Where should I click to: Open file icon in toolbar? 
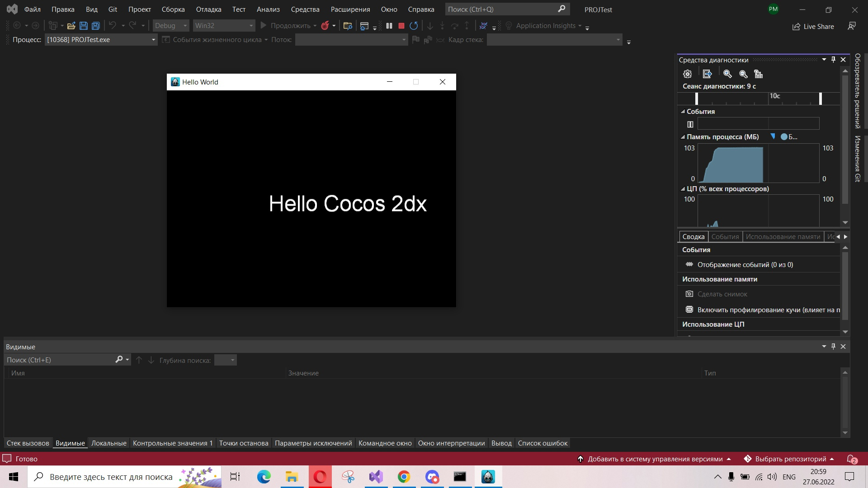71,26
